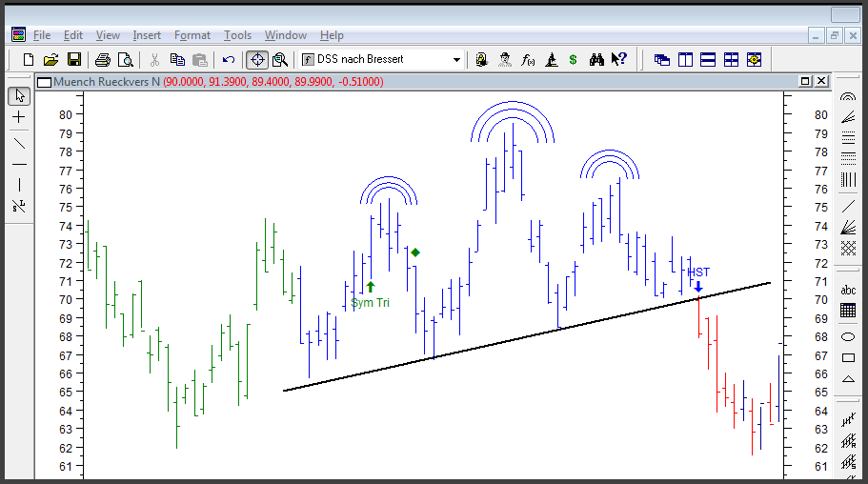The image size is (868, 484).
Task: Select the percent trendline tool on left palette
Action: tap(19, 206)
